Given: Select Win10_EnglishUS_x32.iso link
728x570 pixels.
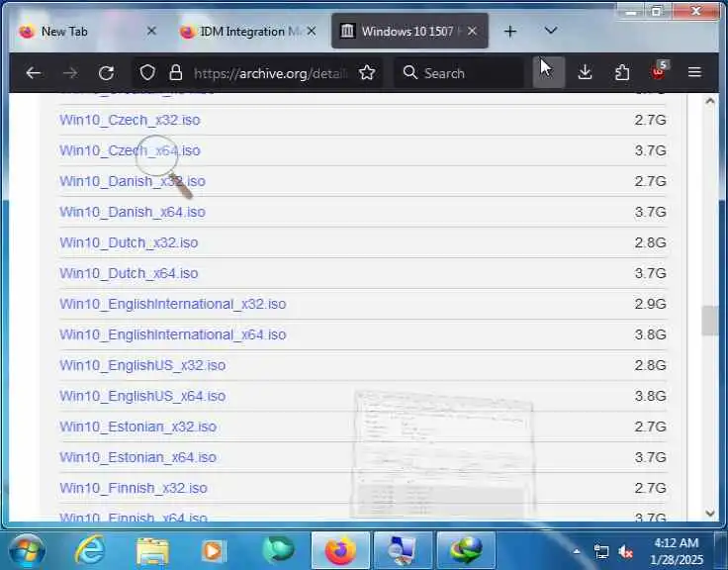Looking at the screenshot, I should tap(142, 365).
